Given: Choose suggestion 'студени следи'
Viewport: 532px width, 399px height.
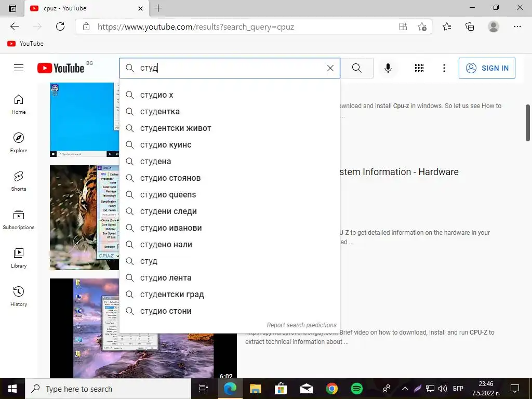Looking at the screenshot, I should pyautogui.click(x=230, y=211).
